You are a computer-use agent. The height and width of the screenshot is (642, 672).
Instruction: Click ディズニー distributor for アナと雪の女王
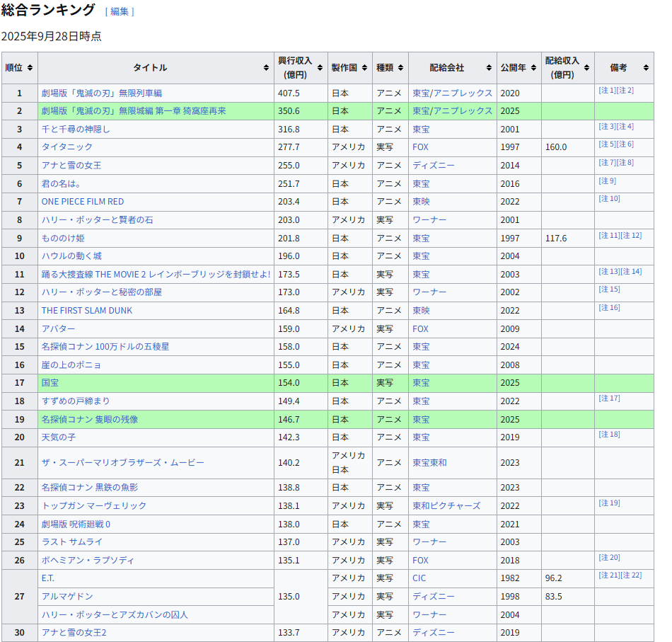tap(433, 165)
